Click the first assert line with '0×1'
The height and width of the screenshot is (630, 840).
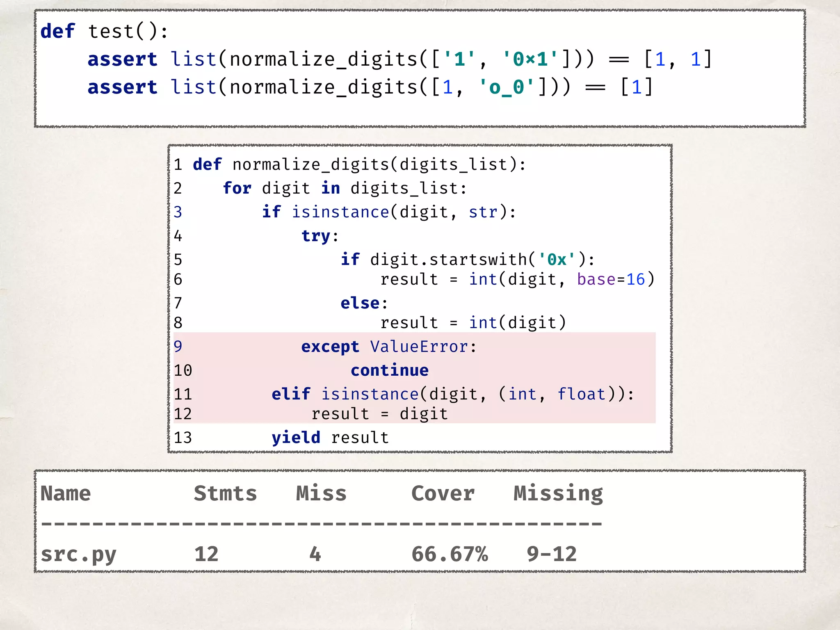click(x=400, y=59)
